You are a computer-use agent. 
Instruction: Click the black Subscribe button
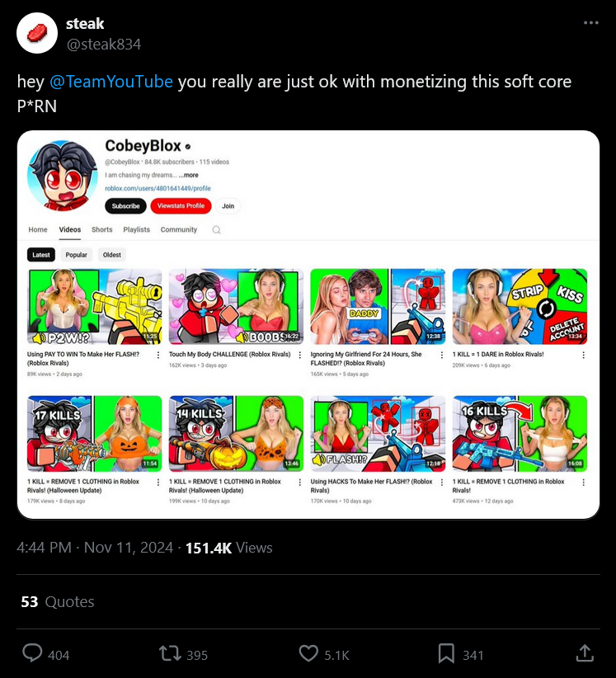[126, 206]
